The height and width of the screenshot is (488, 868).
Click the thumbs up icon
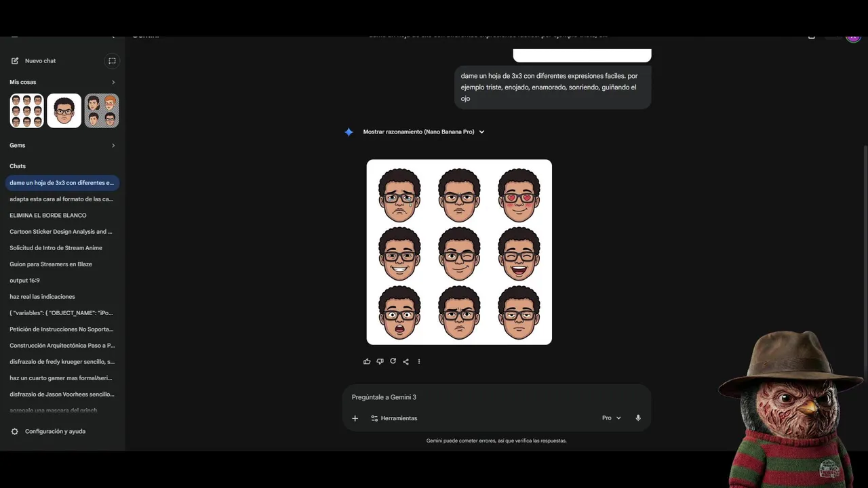click(367, 361)
